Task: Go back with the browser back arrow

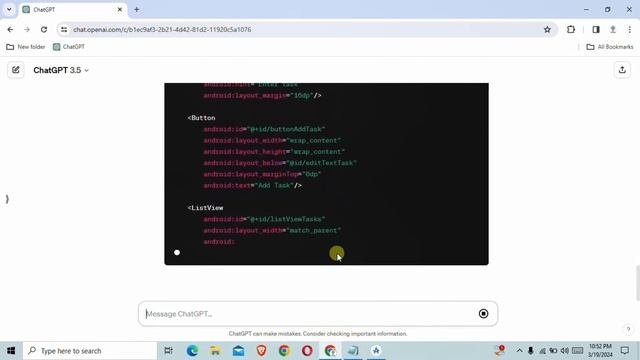Action: click(x=10, y=29)
